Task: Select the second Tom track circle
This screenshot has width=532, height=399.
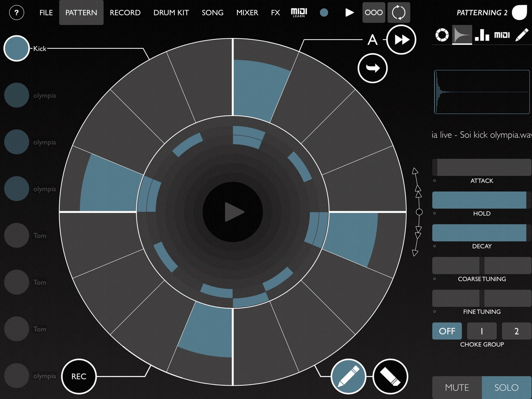Action: point(16,282)
